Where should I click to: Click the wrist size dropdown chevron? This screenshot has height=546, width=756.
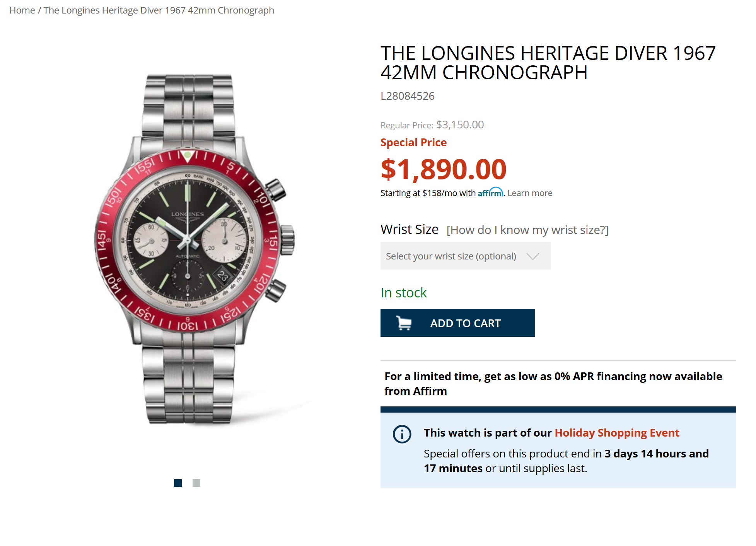point(532,256)
